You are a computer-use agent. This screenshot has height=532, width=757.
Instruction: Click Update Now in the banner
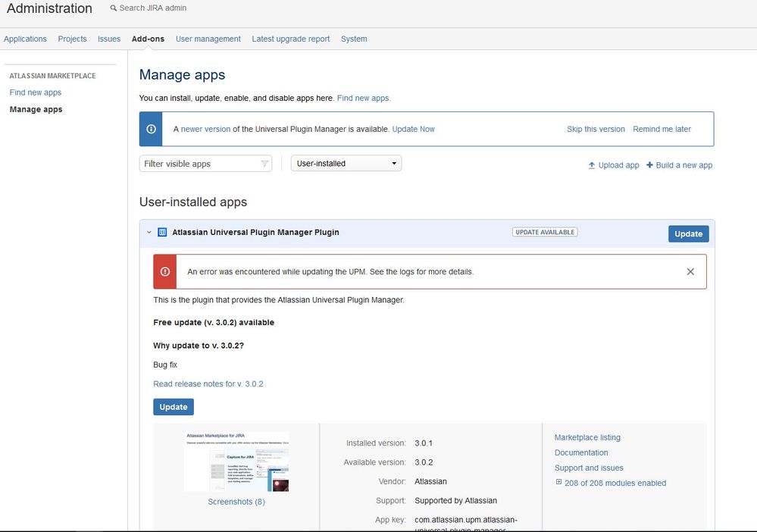[413, 129]
